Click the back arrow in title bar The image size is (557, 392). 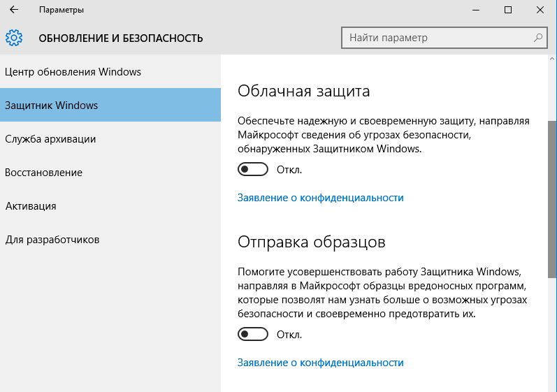tap(14, 10)
